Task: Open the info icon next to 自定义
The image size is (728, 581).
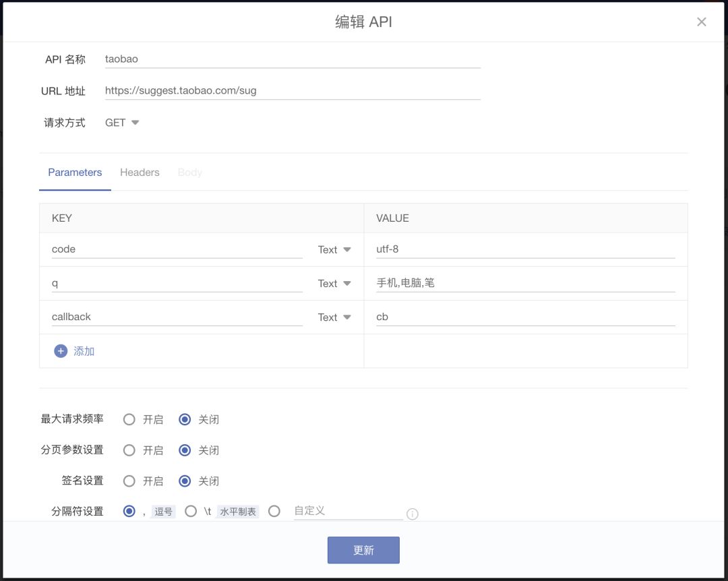Action: [413, 514]
